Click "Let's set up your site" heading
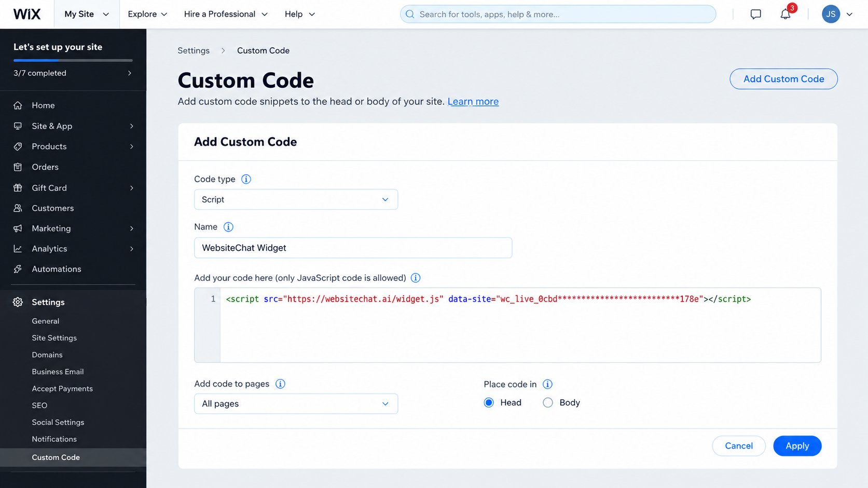868x488 pixels. coord(58,47)
